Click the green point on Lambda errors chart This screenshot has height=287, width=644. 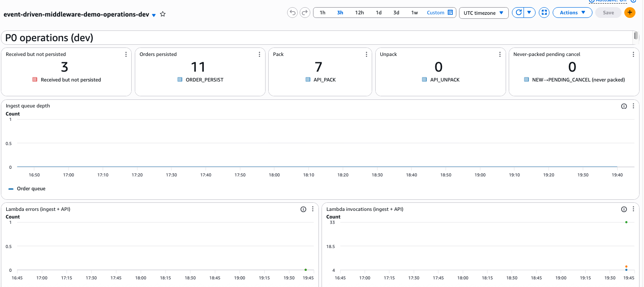pos(305,270)
